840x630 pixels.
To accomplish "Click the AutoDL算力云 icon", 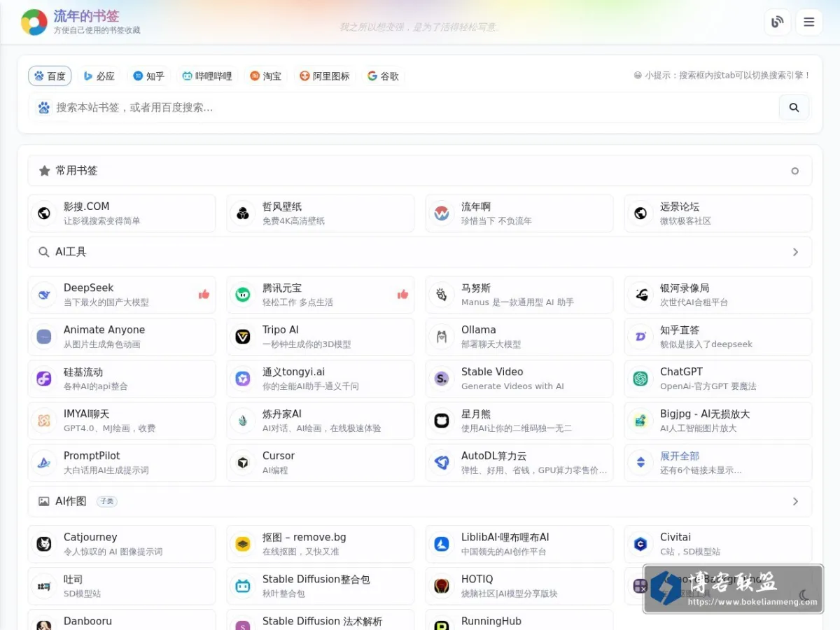I will coord(442,463).
